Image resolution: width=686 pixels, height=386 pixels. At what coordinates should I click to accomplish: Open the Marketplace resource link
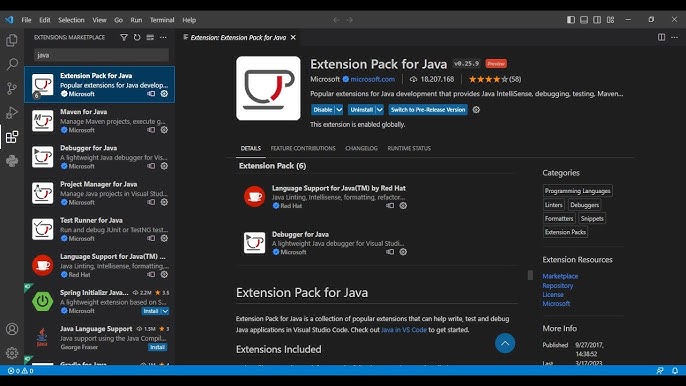pos(560,276)
